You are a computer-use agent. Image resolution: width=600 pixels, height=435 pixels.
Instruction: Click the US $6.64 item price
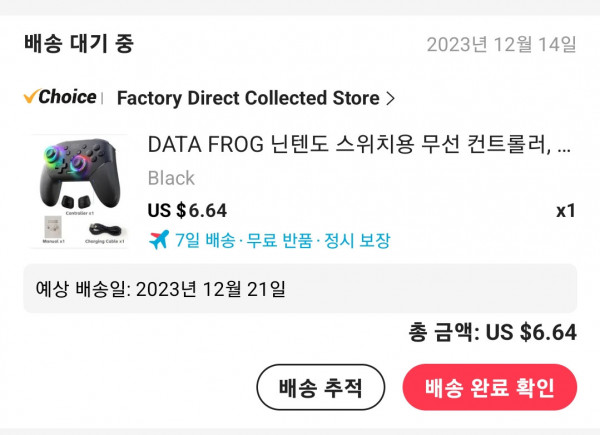click(x=187, y=210)
